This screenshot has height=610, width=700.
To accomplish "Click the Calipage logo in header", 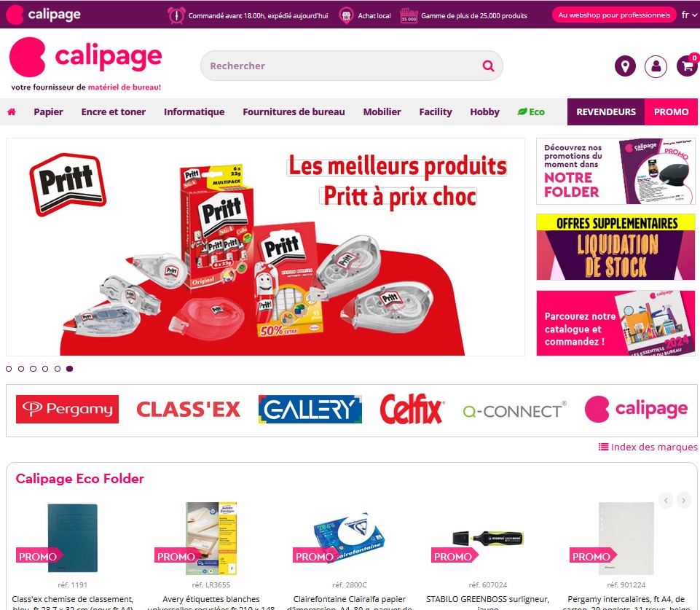I will pyautogui.click(x=86, y=64).
